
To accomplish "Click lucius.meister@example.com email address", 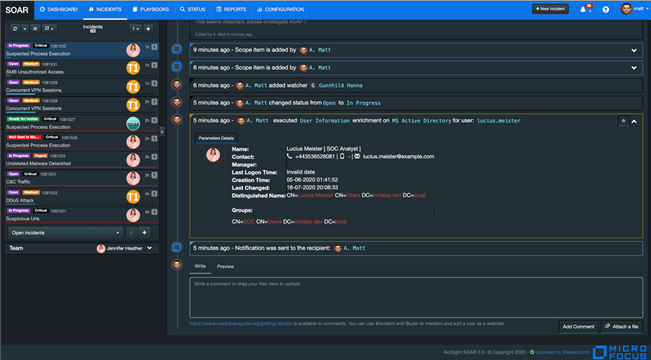I will (399, 157).
